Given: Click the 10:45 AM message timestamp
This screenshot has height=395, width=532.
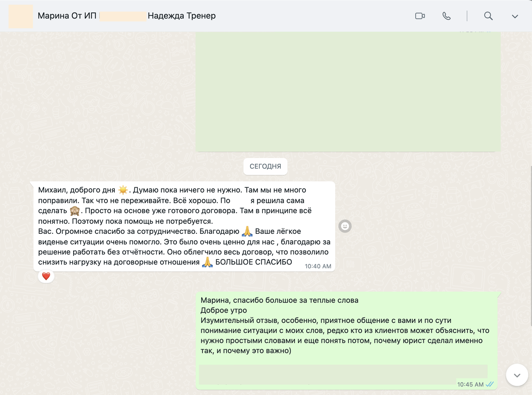Looking at the screenshot, I should point(470,384).
